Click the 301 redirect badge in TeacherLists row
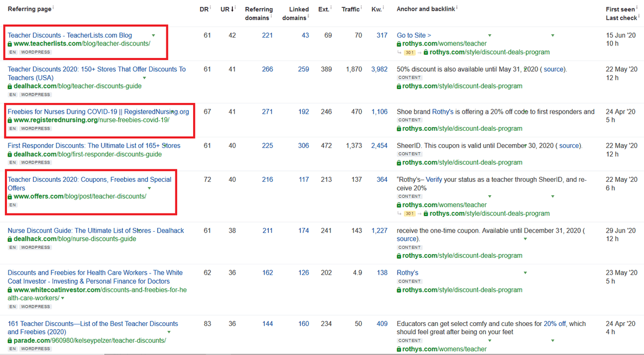644x355 pixels. pyautogui.click(x=409, y=52)
